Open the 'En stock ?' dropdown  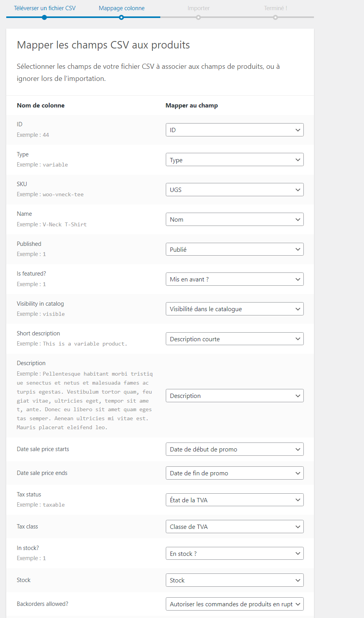(235, 554)
